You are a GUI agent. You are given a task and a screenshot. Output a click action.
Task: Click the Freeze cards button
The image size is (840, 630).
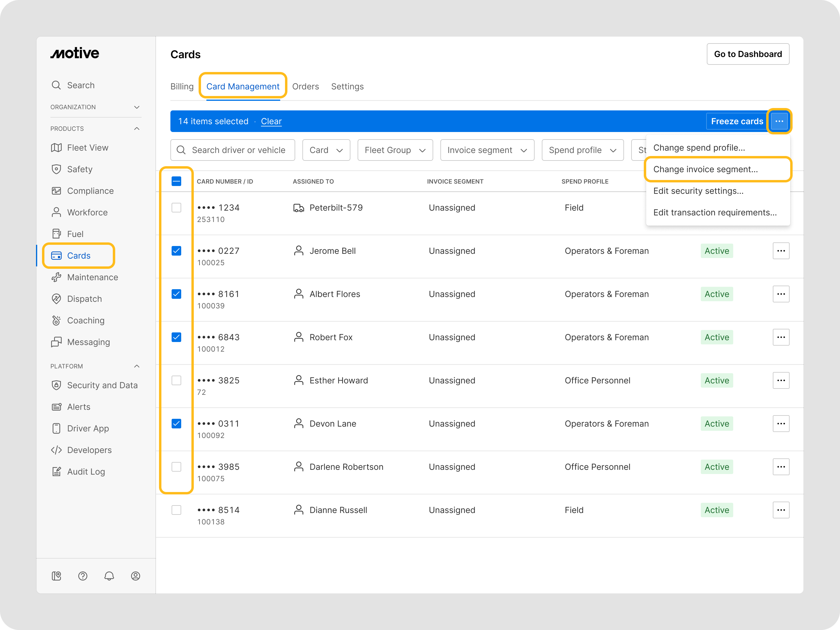[x=736, y=121]
